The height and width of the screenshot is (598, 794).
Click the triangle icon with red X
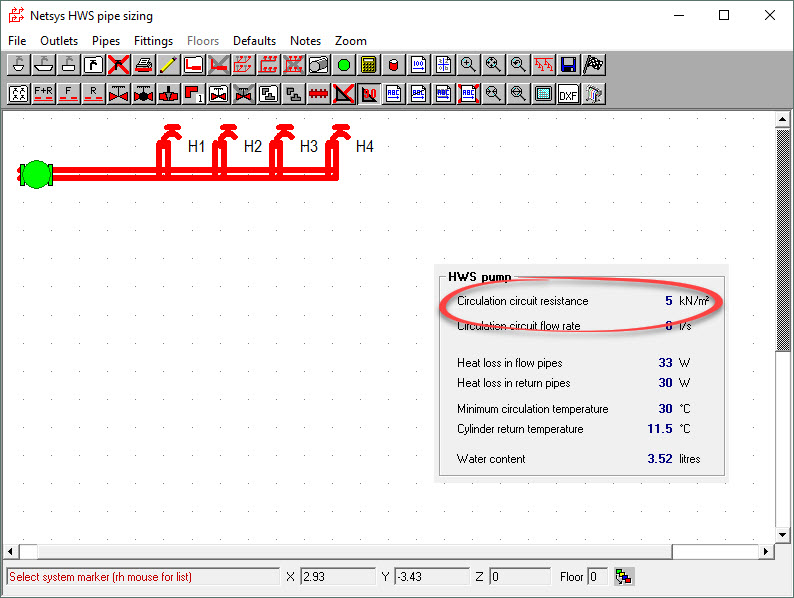tap(343, 94)
